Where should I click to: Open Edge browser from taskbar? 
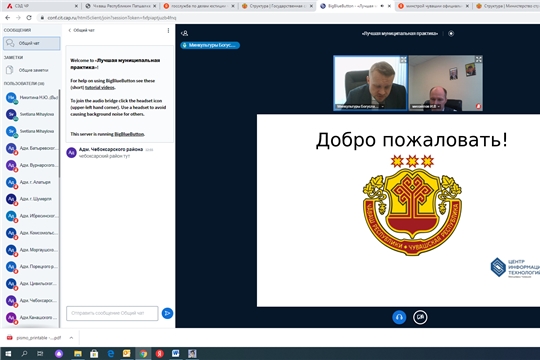111,353
